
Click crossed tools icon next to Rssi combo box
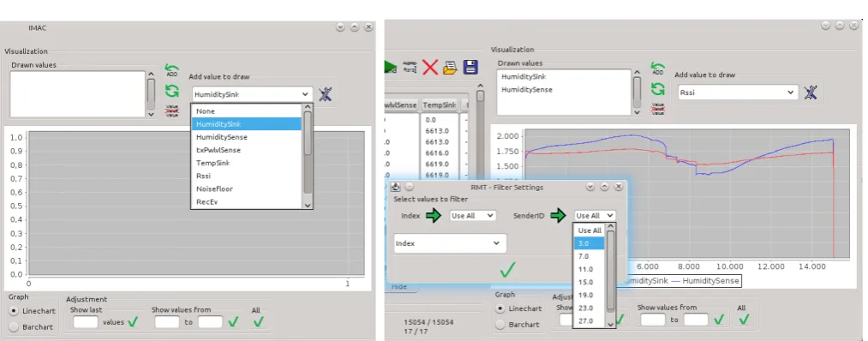[811, 93]
